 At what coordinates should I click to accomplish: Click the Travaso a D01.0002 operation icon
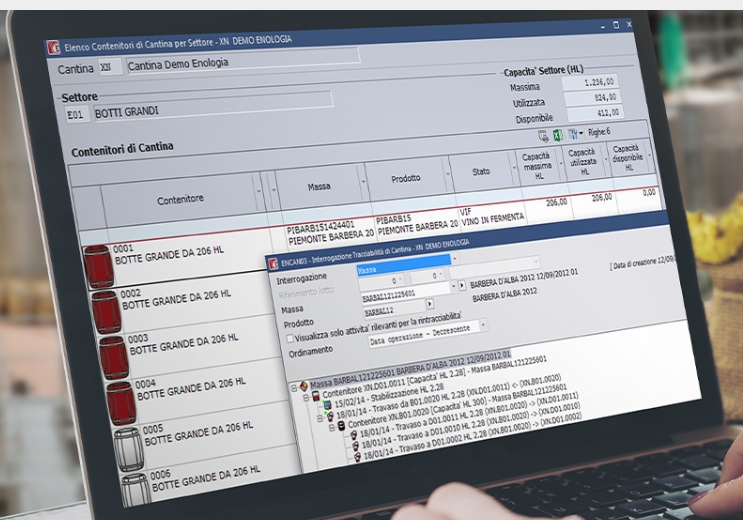357,456
